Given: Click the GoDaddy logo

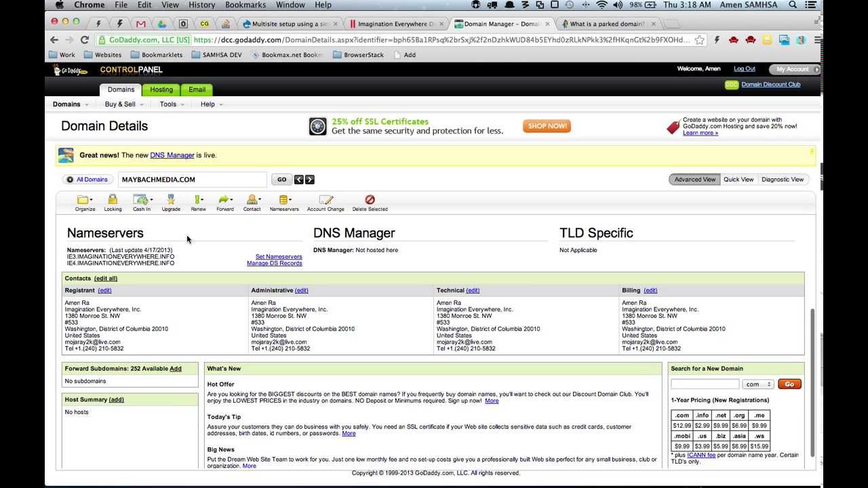Looking at the screenshot, I should [x=71, y=70].
